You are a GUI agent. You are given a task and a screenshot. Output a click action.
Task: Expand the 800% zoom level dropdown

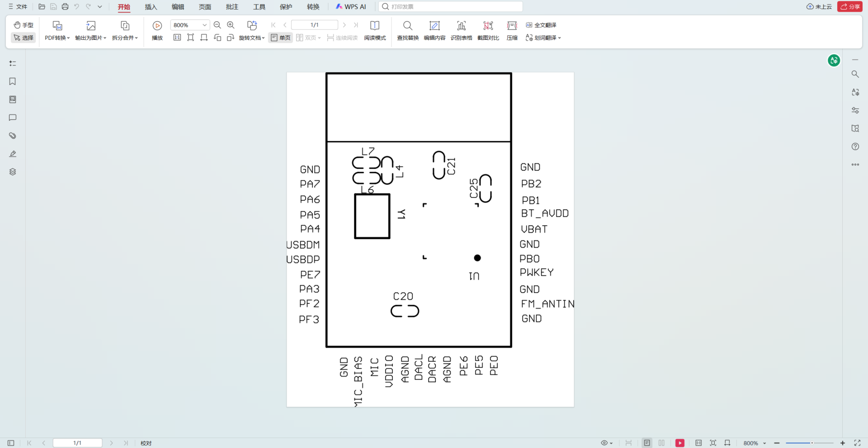[204, 25]
